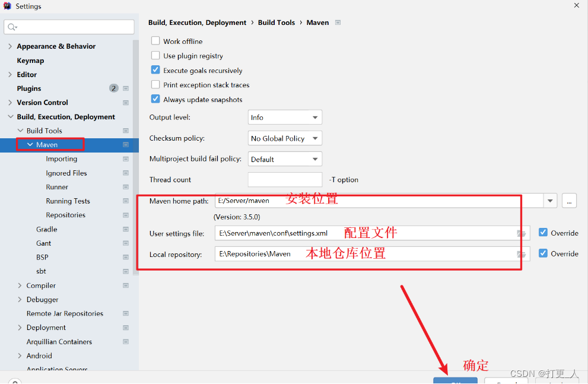Click the folder browse icon in Local repository field
This screenshot has width=588, height=384.
coord(522,254)
